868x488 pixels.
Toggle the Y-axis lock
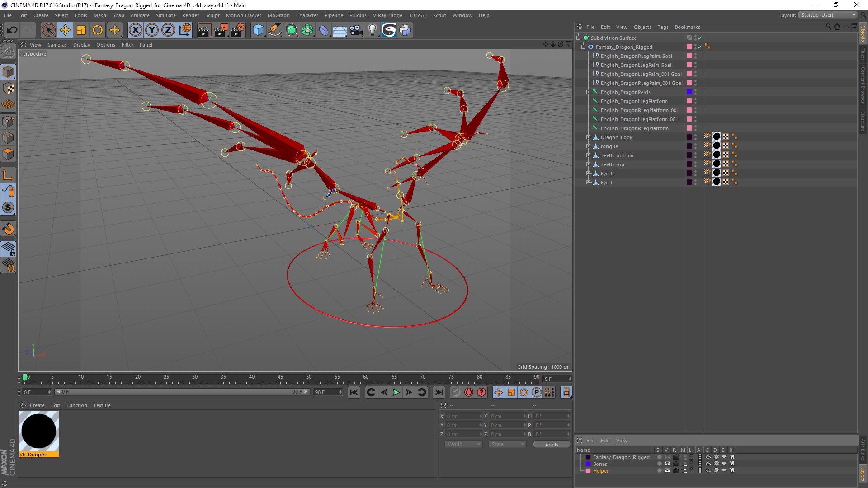click(152, 30)
